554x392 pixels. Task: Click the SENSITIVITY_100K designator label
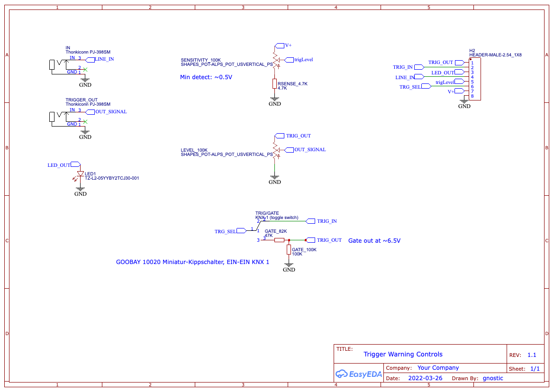point(200,60)
